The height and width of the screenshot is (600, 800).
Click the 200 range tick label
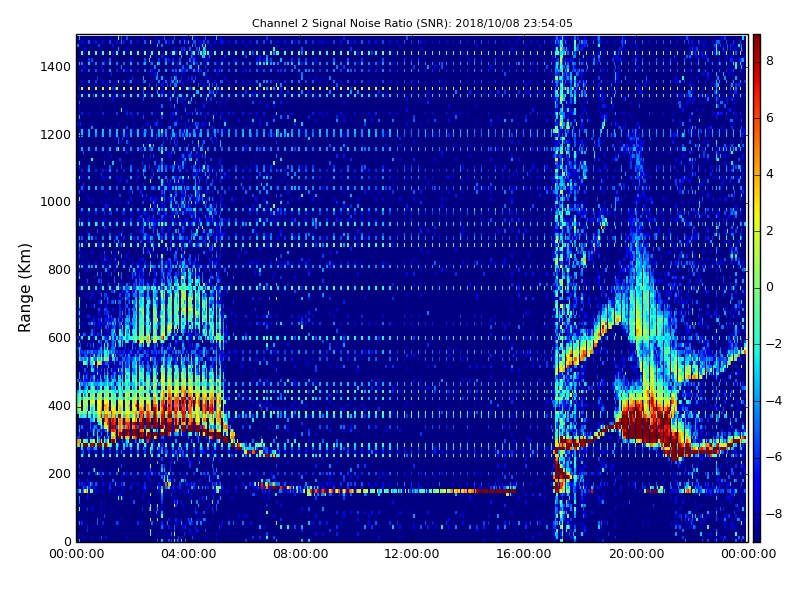pyautogui.click(x=59, y=474)
